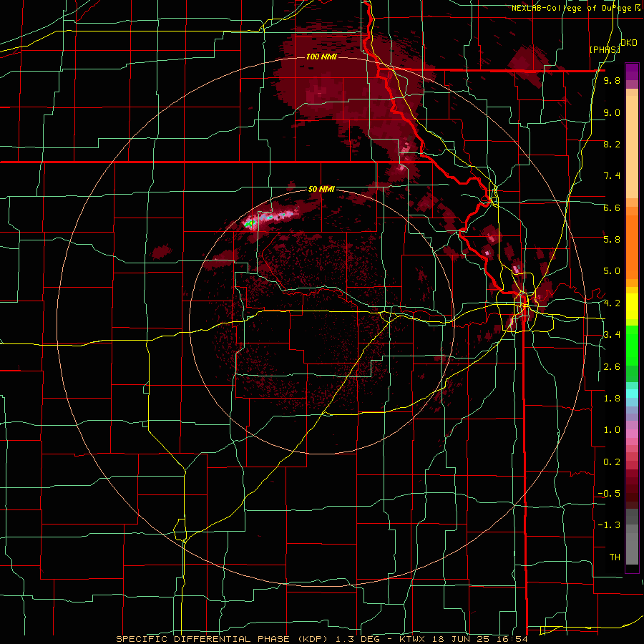Click the bright green segment of the color bar

click(x=632, y=346)
